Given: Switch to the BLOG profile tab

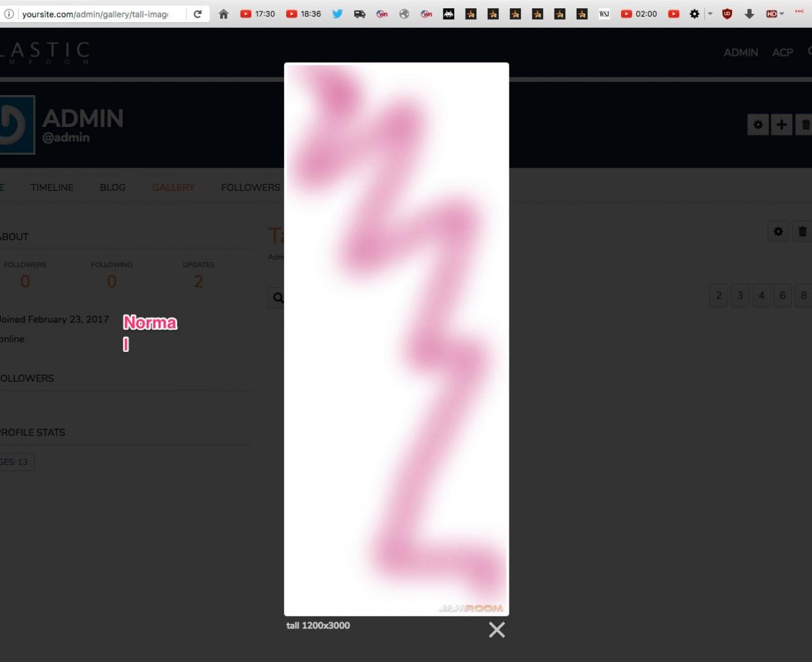Looking at the screenshot, I should coord(112,188).
